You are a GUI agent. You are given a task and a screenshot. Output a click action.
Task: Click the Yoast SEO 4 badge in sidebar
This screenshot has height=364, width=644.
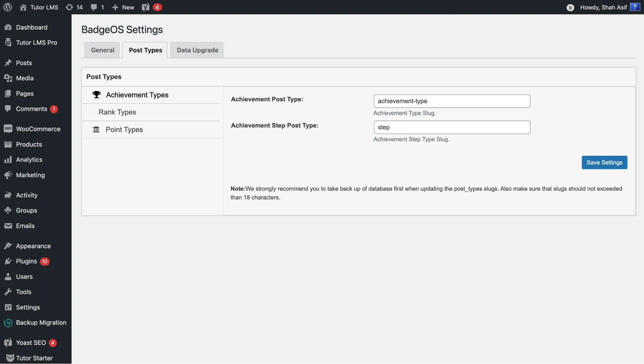(x=53, y=343)
